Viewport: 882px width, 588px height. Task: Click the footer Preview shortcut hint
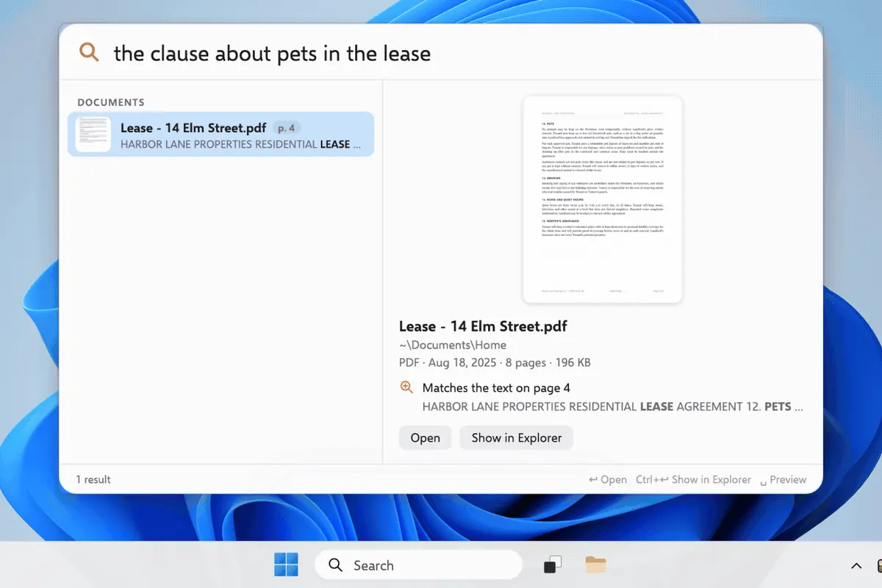[x=784, y=479]
